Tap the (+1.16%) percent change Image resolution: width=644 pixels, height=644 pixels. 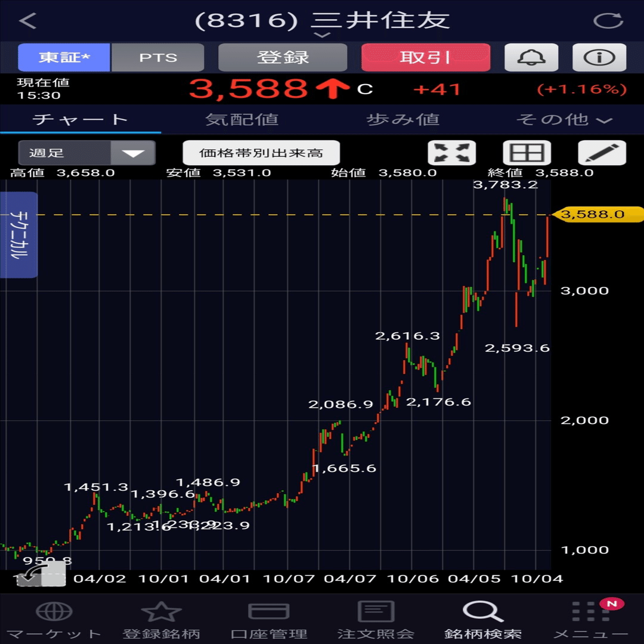coord(582,89)
